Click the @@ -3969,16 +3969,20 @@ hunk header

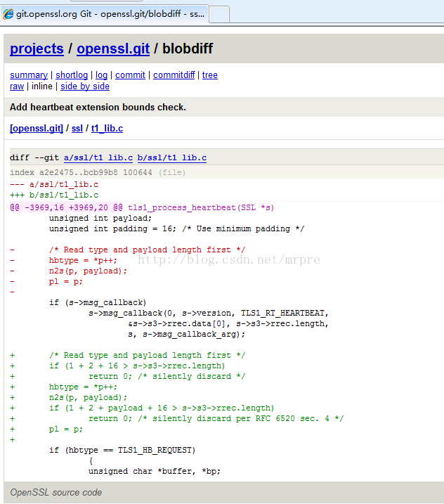tap(66, 207)
